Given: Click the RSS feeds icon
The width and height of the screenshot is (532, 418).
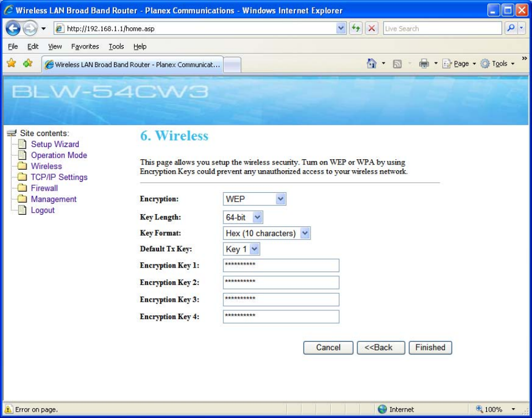Looking at the screenshot, I should tap(397, 64).
